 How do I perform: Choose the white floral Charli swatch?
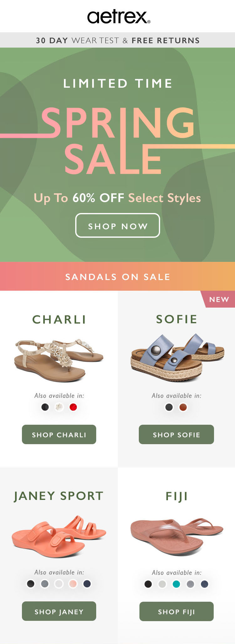point(59,407)
